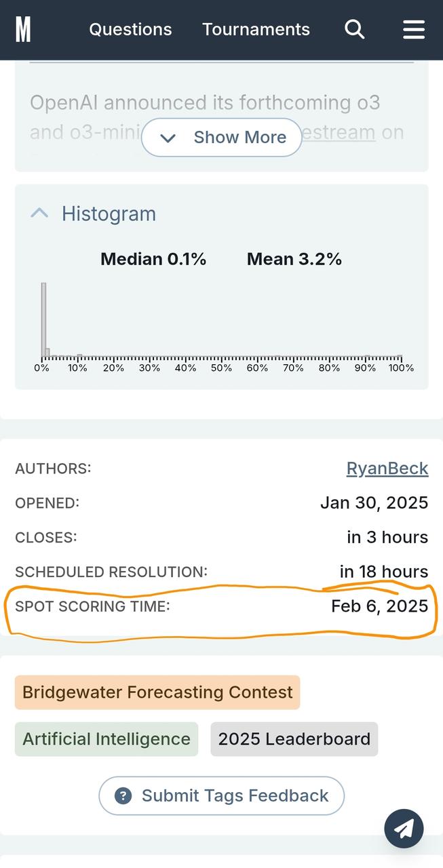Follow the partially hidden livestream link

339,132
